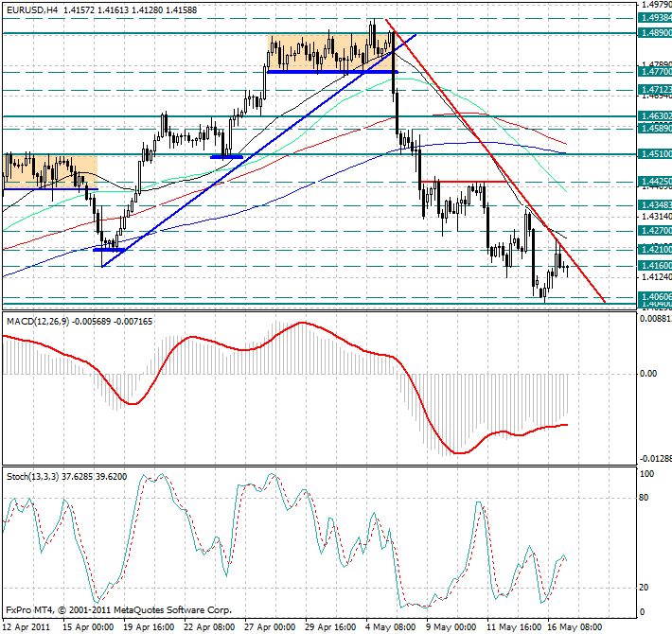Select the blue ascending trendline object
The image size is (672, 634).
tap(258, 150)
